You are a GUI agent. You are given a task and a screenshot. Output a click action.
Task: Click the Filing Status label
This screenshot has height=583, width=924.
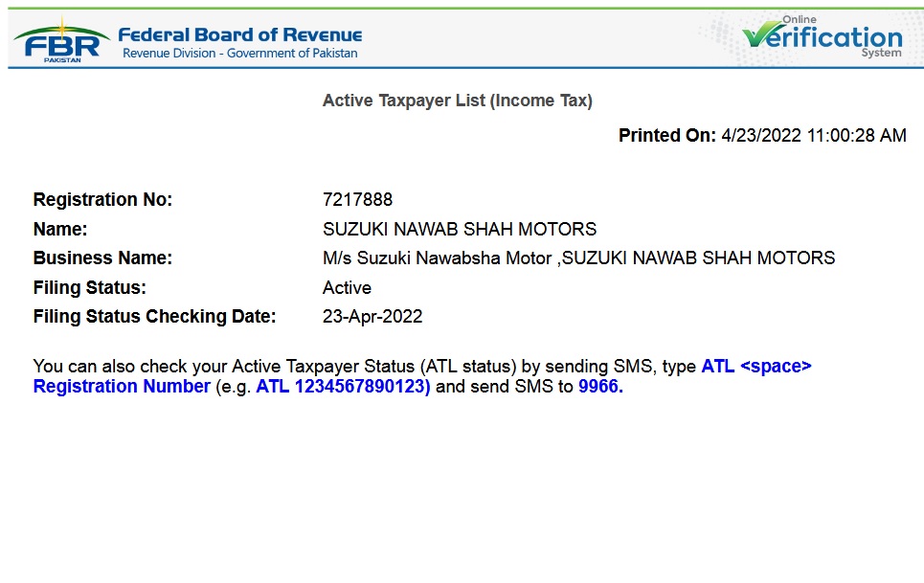click(x=89, y=288)
